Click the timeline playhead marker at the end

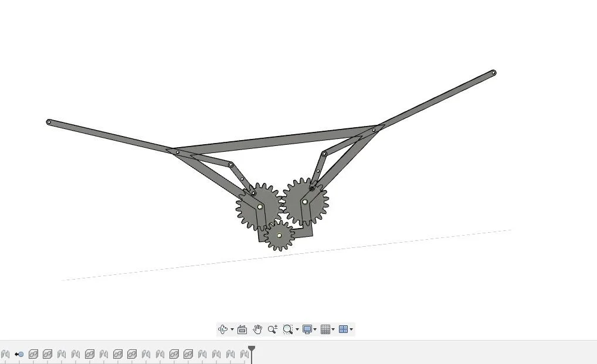[x=252, y=350]
